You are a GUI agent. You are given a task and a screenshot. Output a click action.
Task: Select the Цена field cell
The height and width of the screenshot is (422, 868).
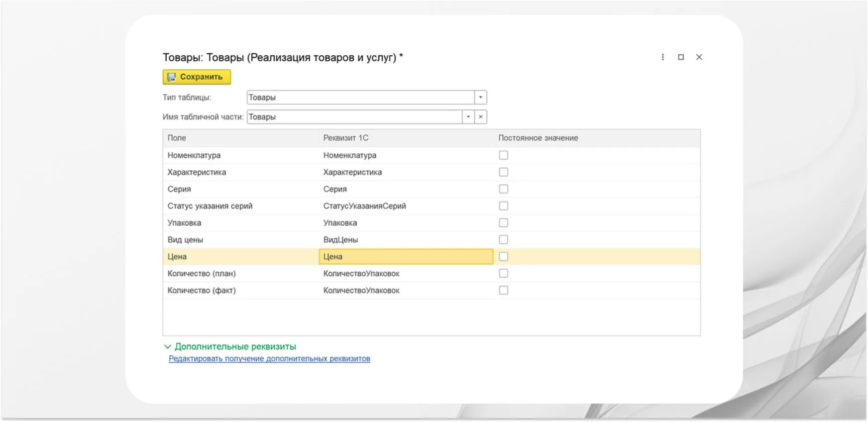(241, 257)
